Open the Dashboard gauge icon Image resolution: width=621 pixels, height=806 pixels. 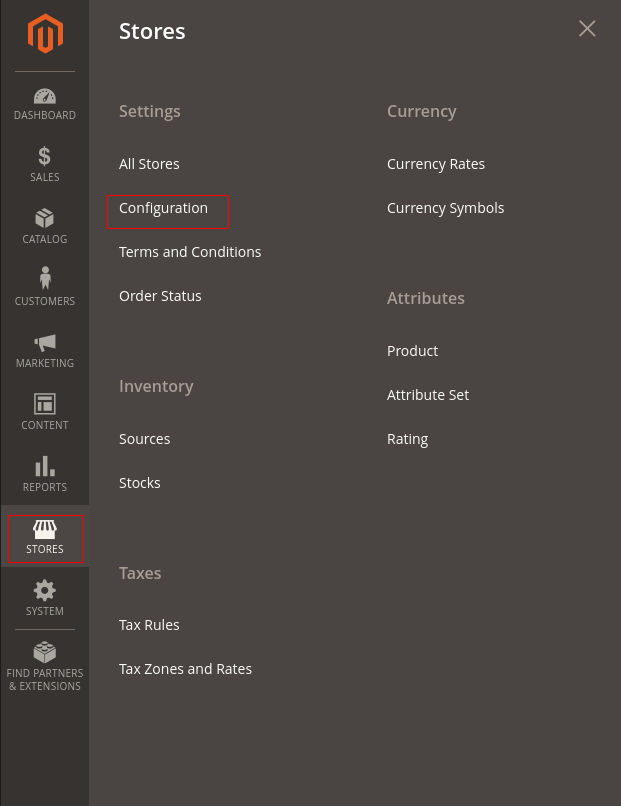coord(45,96)
